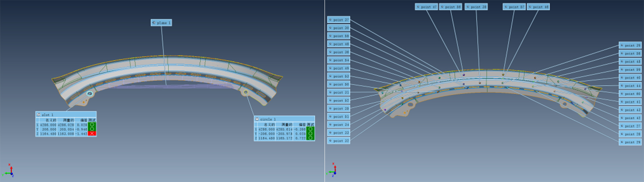This screenshot has height=182, width=644.
Task: Pick the point 30 label
Action: (x=339, y=28)
